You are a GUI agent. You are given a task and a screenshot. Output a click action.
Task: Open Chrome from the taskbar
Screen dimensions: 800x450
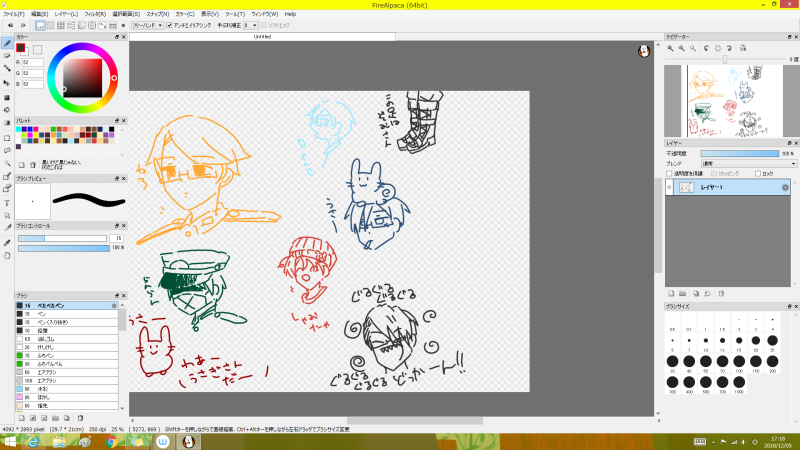[111, 442]
